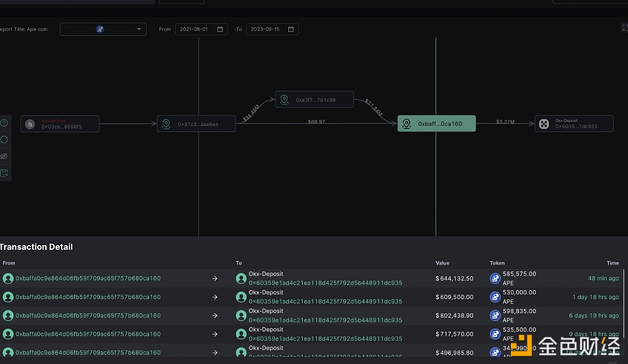Viewport: 628px width, 364px height.
Task: Click the refresh graph icon in sidebar
Action: [4, 140]
